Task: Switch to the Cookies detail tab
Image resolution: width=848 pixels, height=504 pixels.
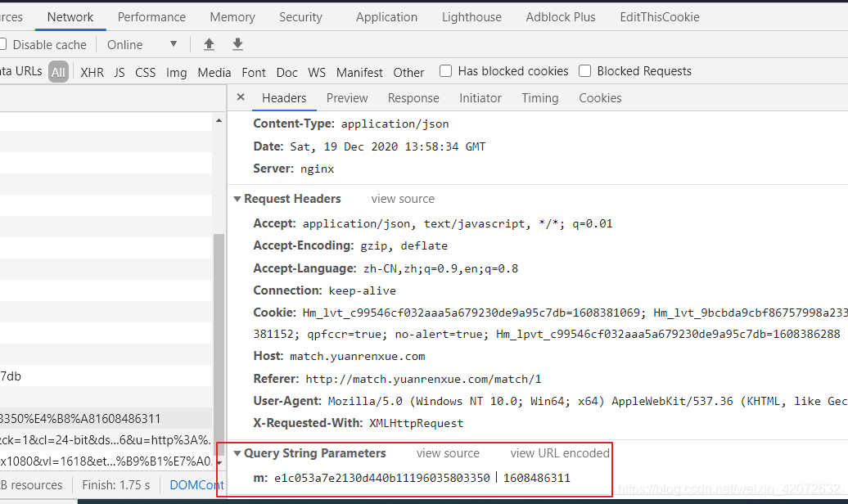Action: coord(600,98)
